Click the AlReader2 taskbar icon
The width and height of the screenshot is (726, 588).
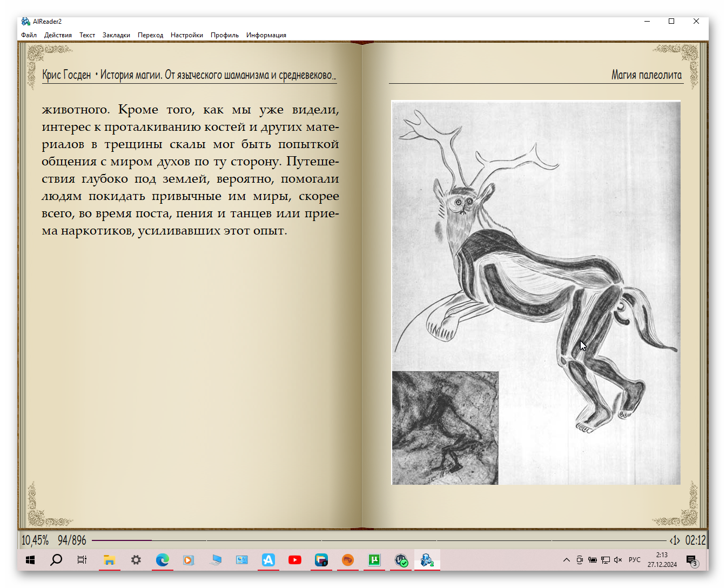427,560
